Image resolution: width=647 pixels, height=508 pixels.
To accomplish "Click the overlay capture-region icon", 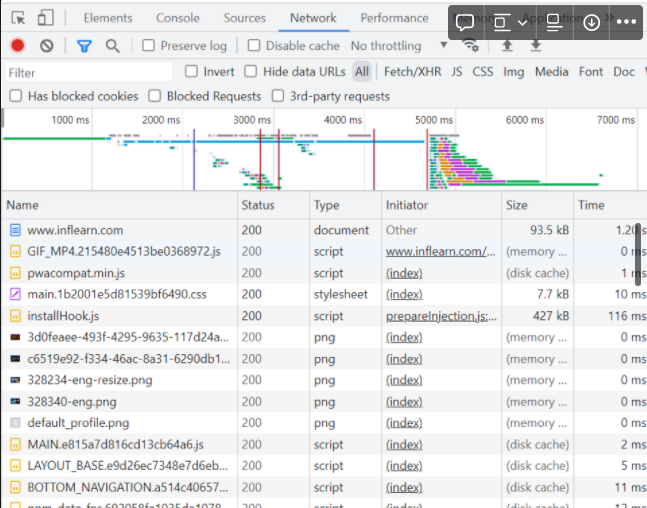I will [x=500, y=22].
